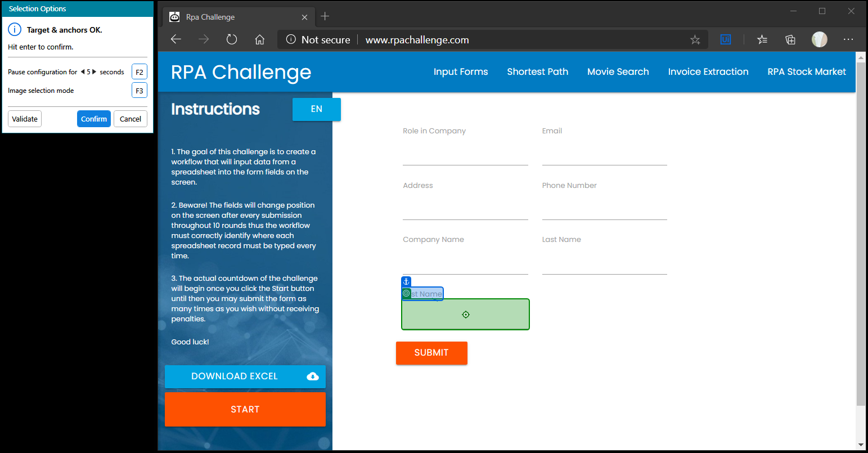Open the browser profile avatar
The image size is (868, 453).
pyautogui.click(x=820, y=39)
